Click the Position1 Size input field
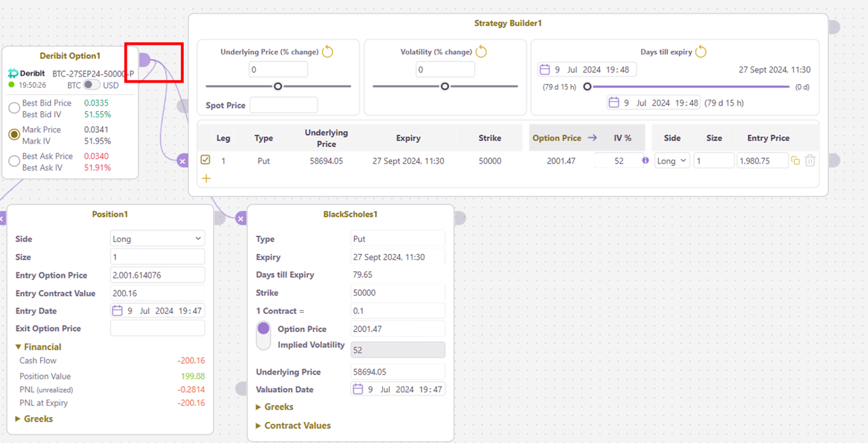This screenshot has width=868, height=443. pyautogui.click(x=157, y=257)
